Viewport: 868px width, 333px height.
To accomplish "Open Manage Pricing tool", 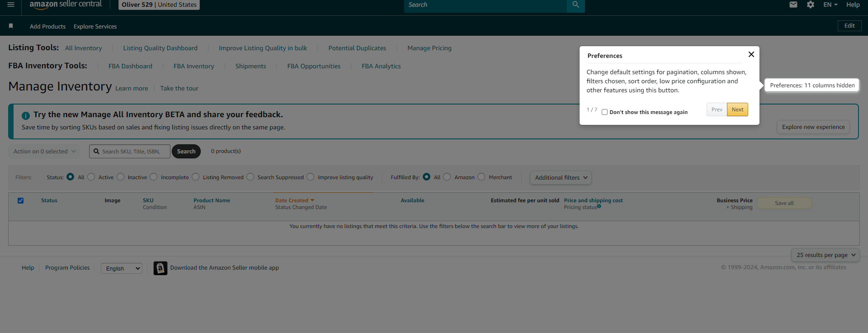I will click(x=429, y=48).
